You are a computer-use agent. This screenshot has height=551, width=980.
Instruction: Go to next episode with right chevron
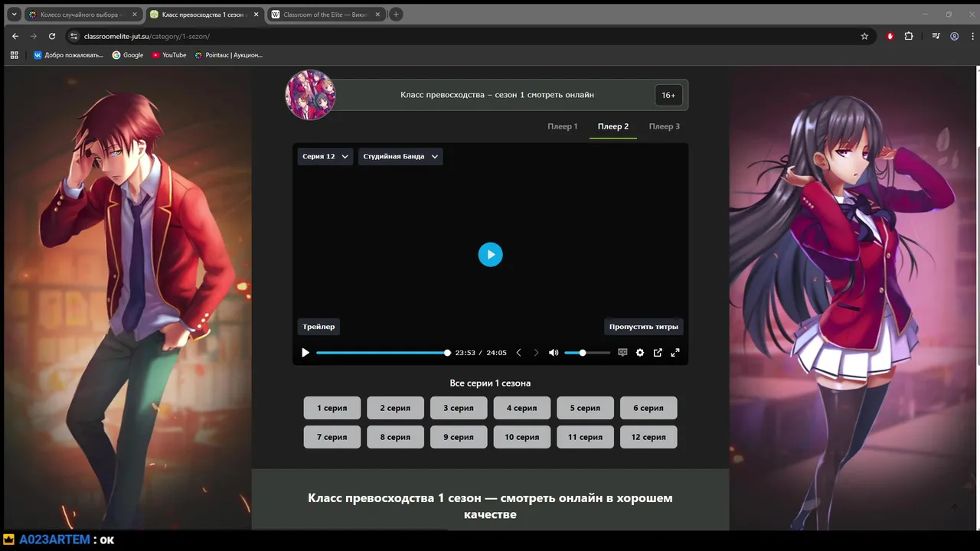pos(536,353)
